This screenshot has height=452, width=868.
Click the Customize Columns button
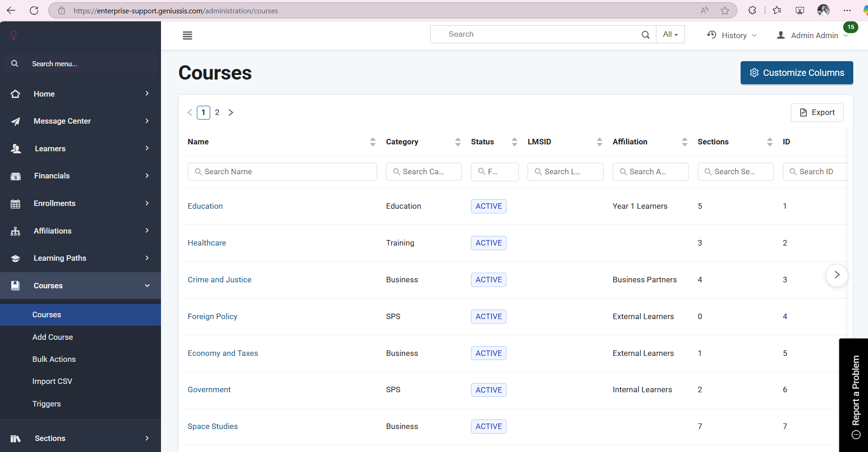(x=796, y=73)
